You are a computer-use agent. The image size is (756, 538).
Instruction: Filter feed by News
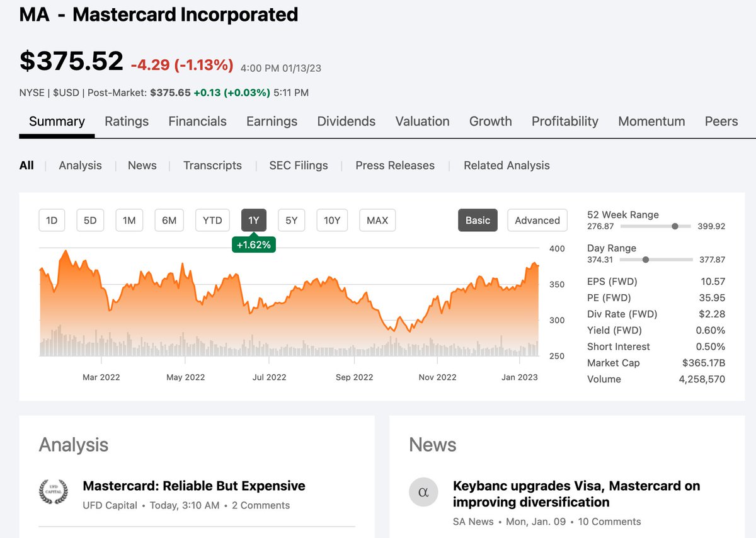[x=142, y=166]
